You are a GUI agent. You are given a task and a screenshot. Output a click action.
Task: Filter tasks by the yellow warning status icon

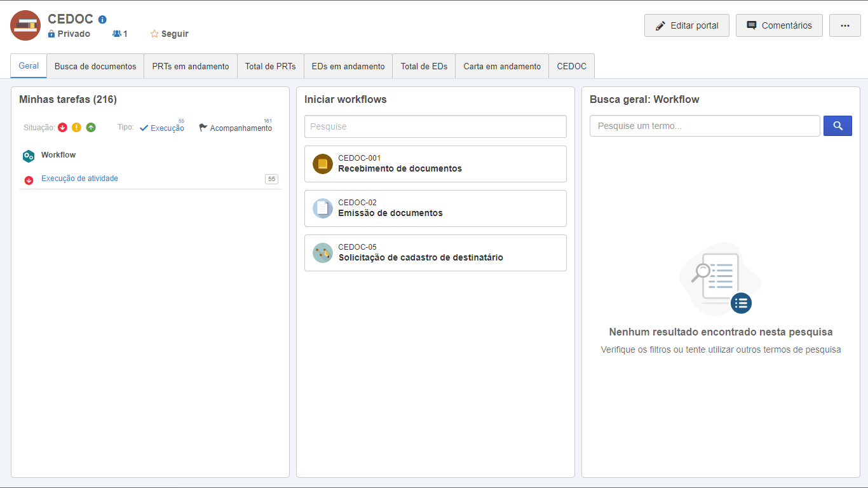tap(76, 128)
